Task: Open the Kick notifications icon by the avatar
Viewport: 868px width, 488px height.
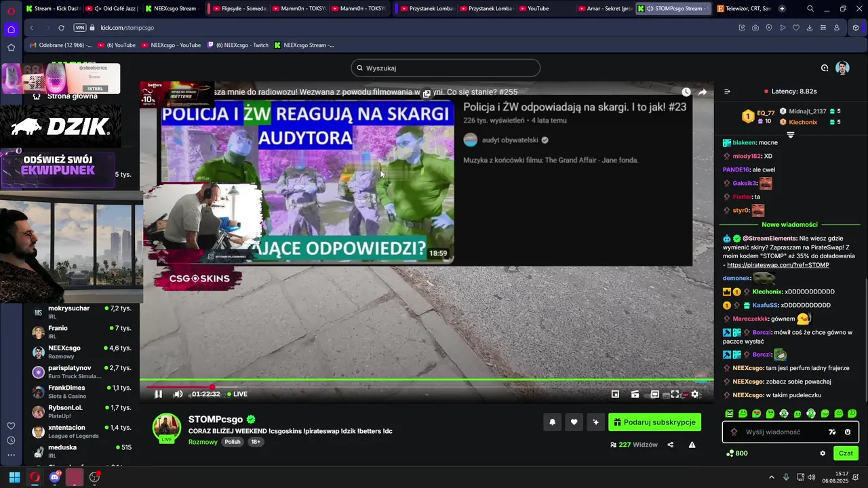Action: click(825, 68)
